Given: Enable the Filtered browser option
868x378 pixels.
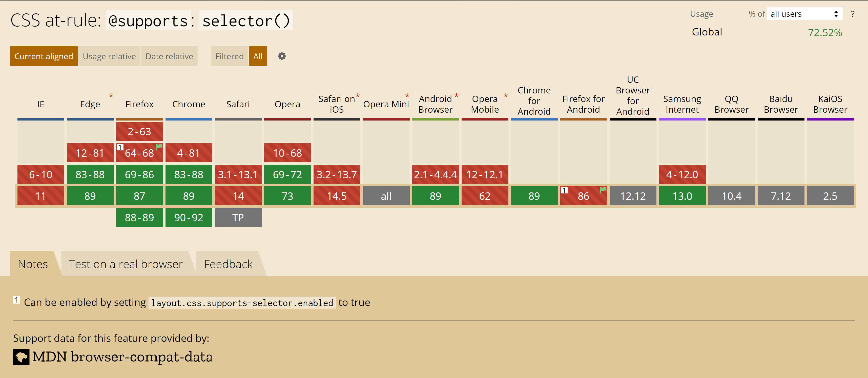Looking at the screenshot, I should click(x=230, y=56).
